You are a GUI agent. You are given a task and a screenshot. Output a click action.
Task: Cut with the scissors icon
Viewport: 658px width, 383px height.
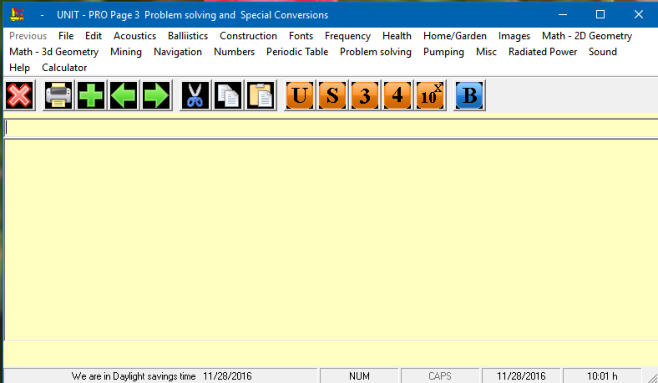(x=195, y=95)
